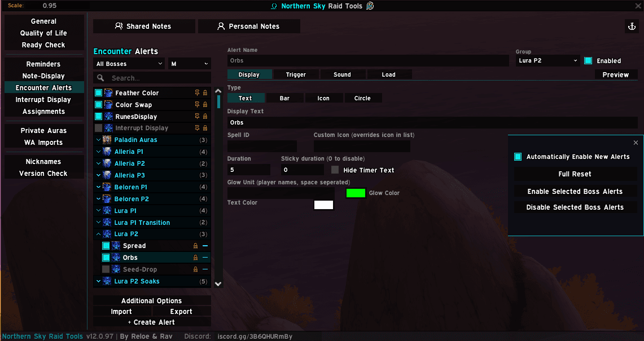Select the Icon display type
Viewport: 644px width, 341px height.
point(323,99)
